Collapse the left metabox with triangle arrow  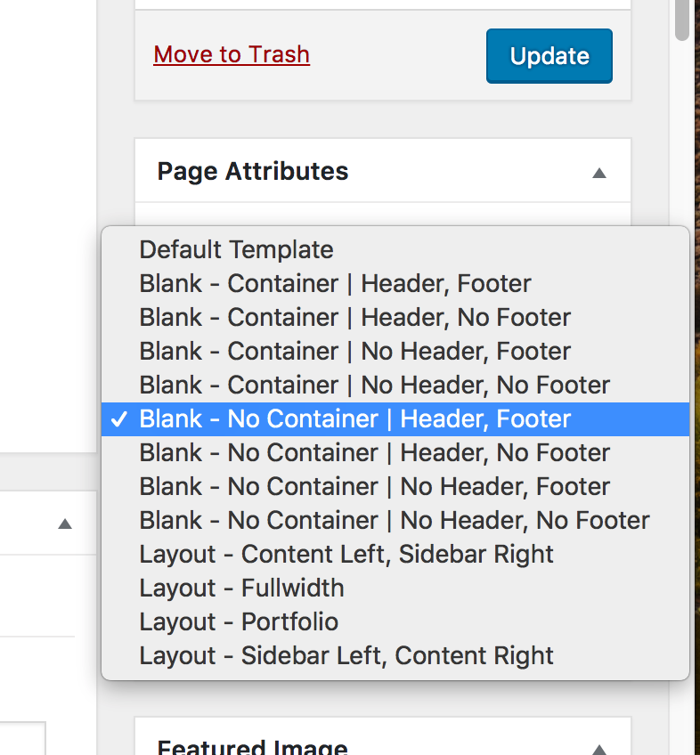(x=64, y=524)
